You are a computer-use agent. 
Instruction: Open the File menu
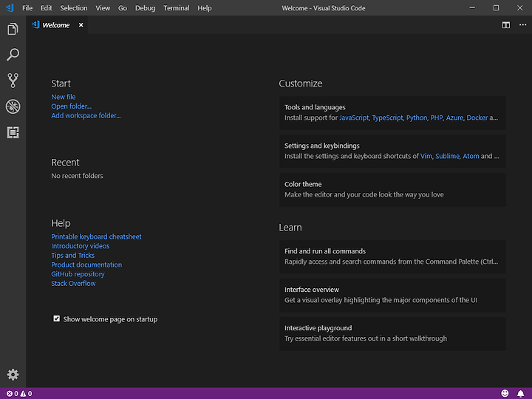[x=27, y=8]
